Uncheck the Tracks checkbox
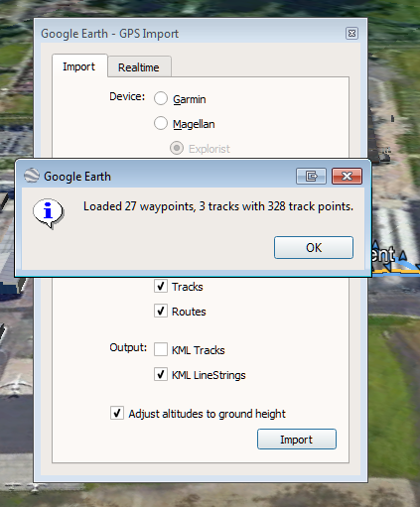Image resolution: width=420 pixels, height=507 pixels. click(x=161, y=286)
